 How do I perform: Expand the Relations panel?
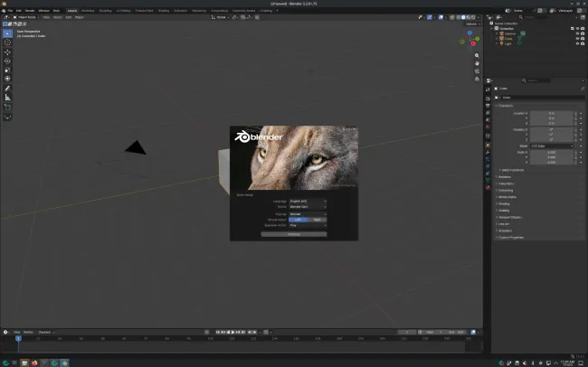[x=504, y=177]
